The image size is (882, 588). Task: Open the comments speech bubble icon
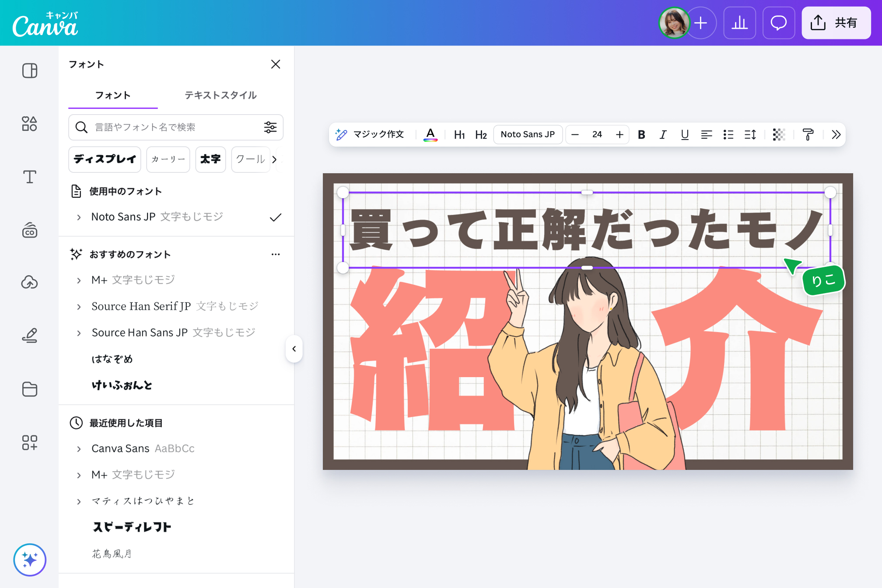[779, 23]
